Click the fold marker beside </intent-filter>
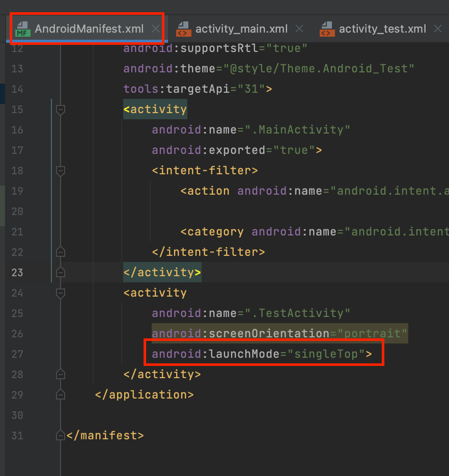Screen dimensions: 449x476 pos(60,251)
